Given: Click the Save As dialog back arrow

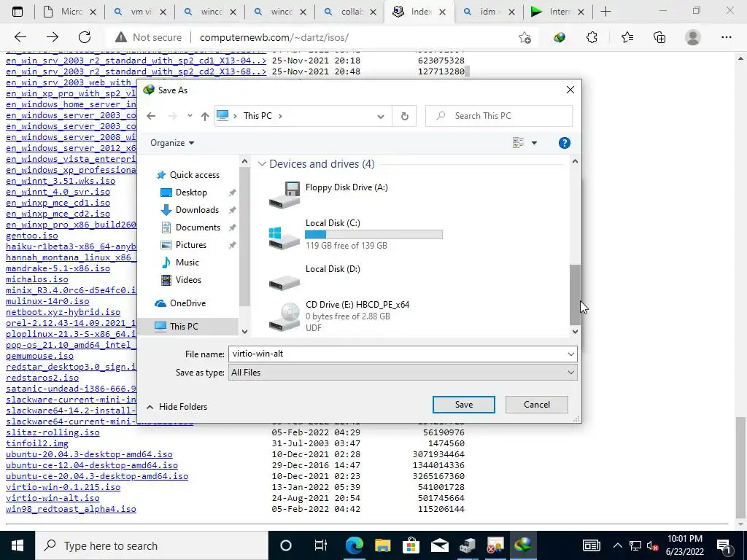Looking at the screenshot, I should (151, 116).
